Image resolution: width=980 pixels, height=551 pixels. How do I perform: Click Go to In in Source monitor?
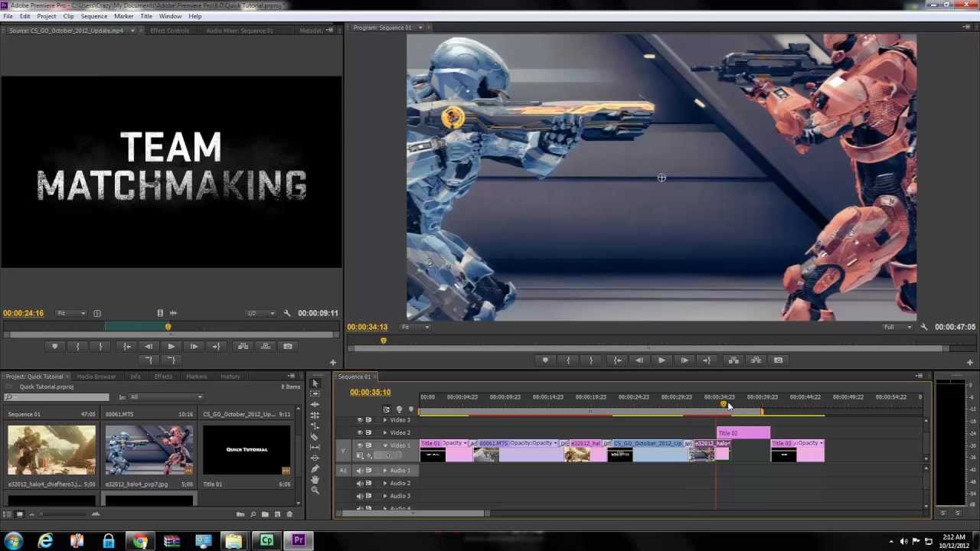pos(127,347)
